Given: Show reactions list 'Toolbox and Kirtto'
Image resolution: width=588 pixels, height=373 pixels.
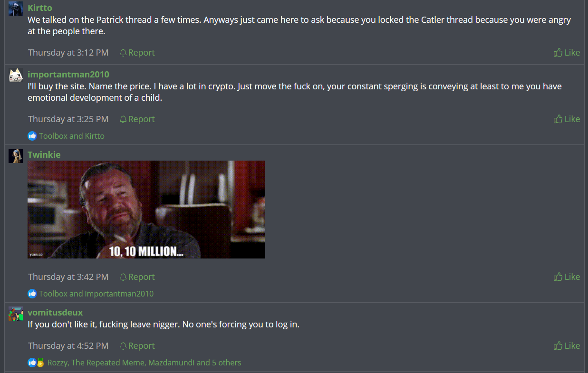Looking at the screenshot, I should pos(72,136).
